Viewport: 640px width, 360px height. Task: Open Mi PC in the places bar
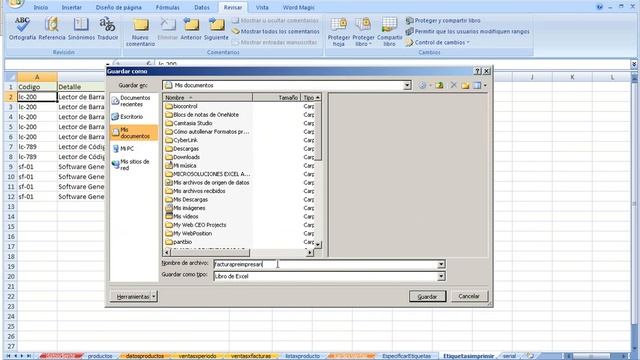click(x=134, y=149)
